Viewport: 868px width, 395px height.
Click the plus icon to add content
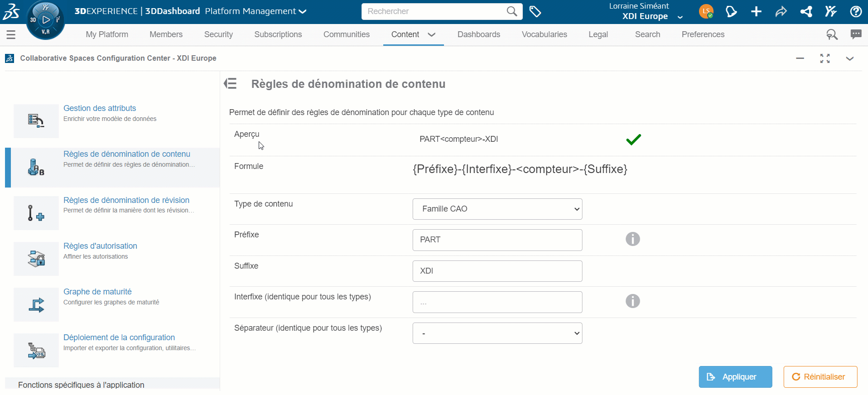756,12
